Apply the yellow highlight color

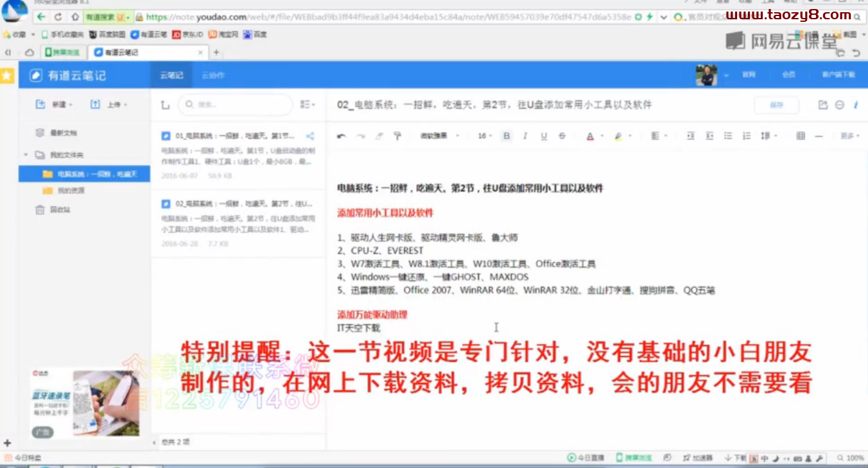click(618, 136)
